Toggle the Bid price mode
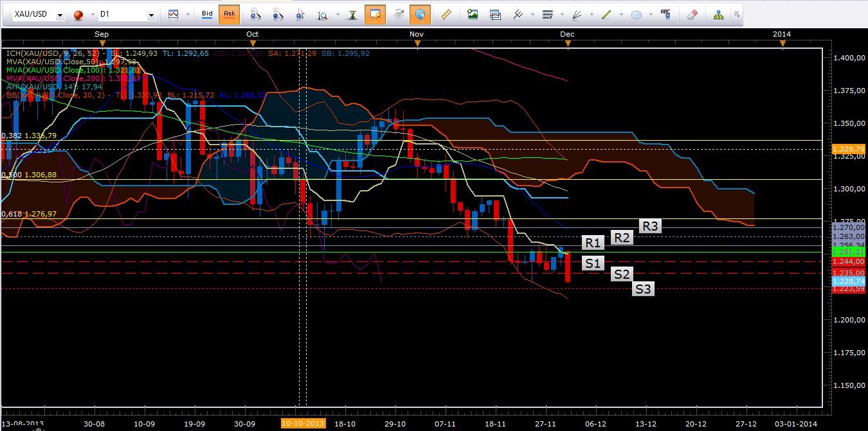Viewport: 868px width, 431px height. click(x=207, y=13)
